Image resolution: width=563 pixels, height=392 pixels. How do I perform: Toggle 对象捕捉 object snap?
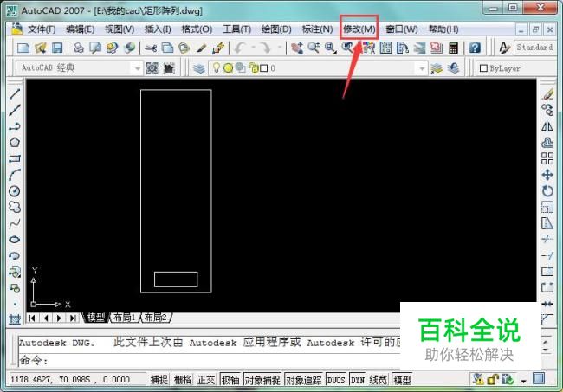(262, 380)
